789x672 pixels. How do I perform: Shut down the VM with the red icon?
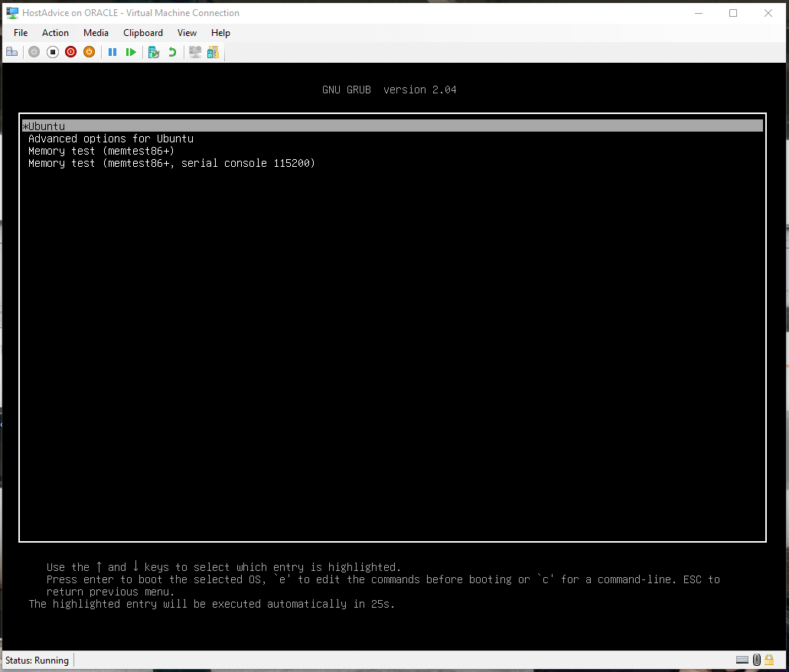[x=71, y=52]
